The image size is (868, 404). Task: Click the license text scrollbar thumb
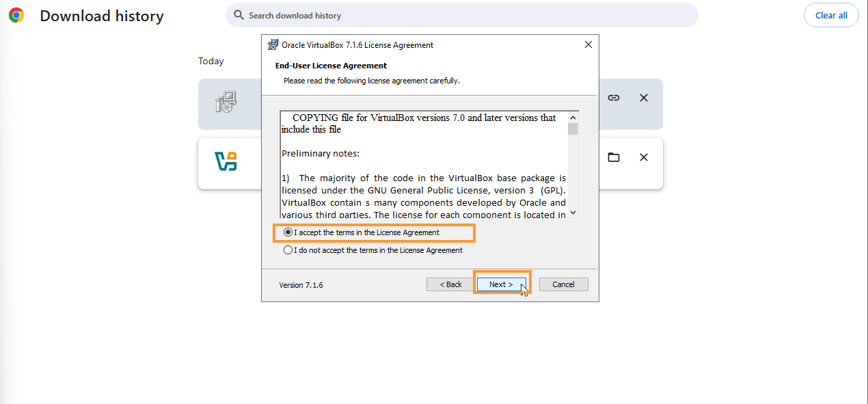tap(573, 129)
